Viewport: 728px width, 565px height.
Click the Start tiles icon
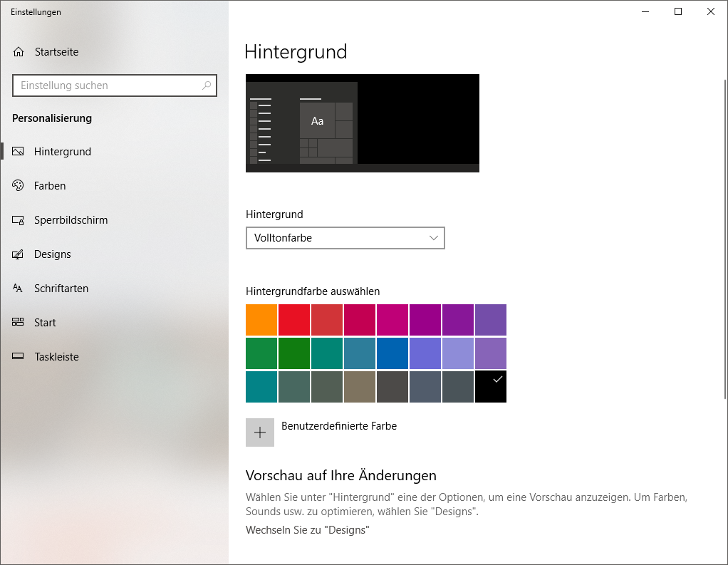[x=18, y=322]
